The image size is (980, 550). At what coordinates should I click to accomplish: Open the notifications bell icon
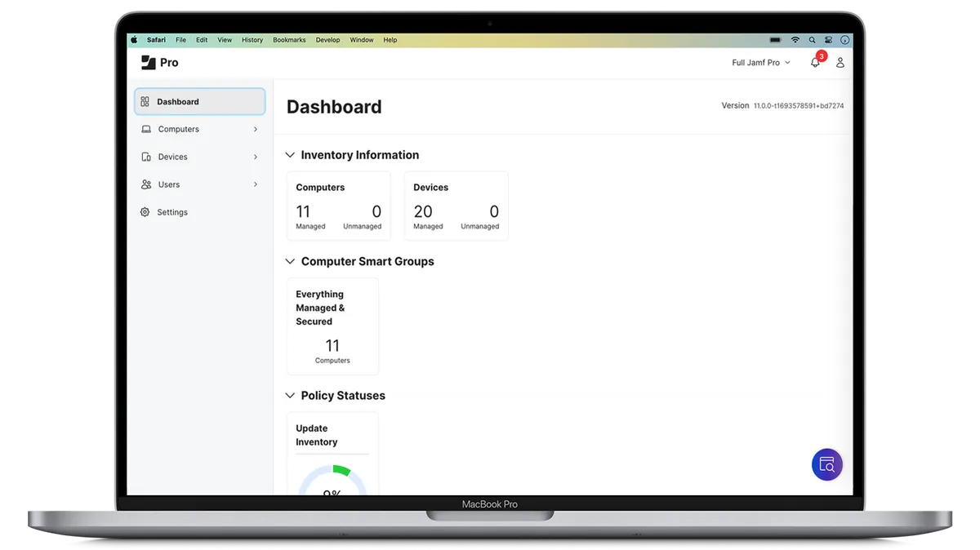click(814, 63)
